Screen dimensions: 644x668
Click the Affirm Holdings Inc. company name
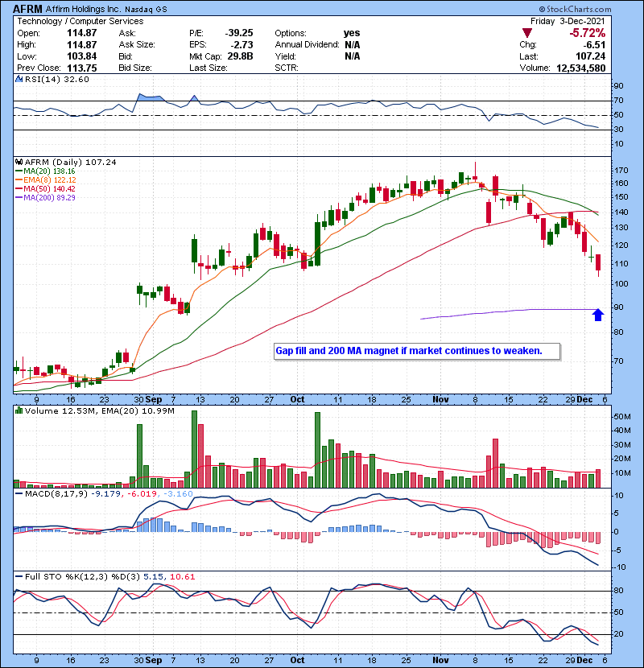click(83, 9)
